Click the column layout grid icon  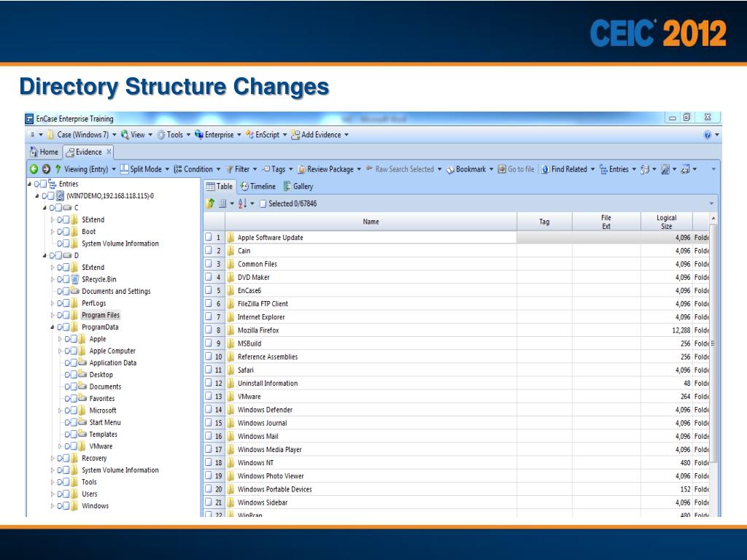[x=222, y=203]
